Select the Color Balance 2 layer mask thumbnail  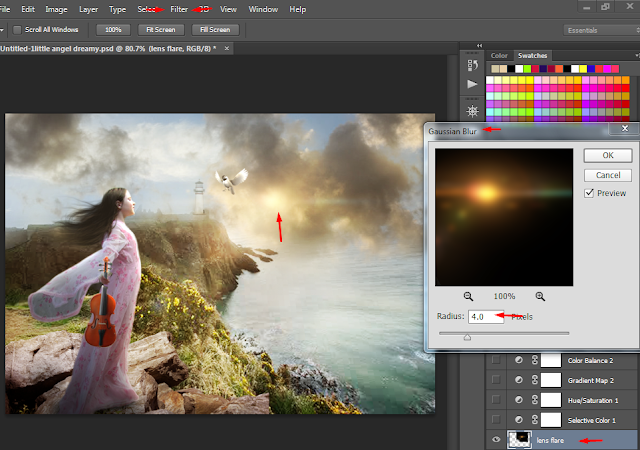pyautogui.click(x=551, y=360)
